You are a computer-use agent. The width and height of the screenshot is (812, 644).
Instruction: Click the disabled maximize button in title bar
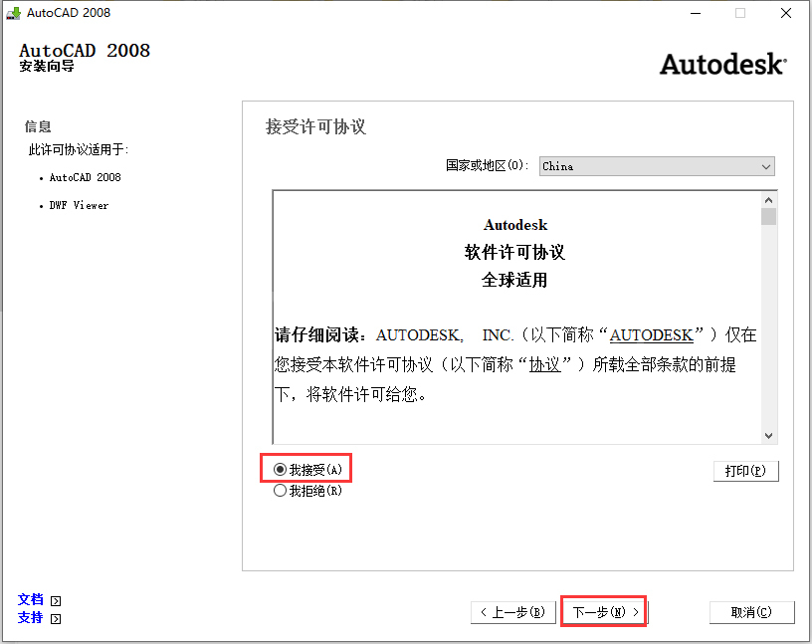[740, 14]
